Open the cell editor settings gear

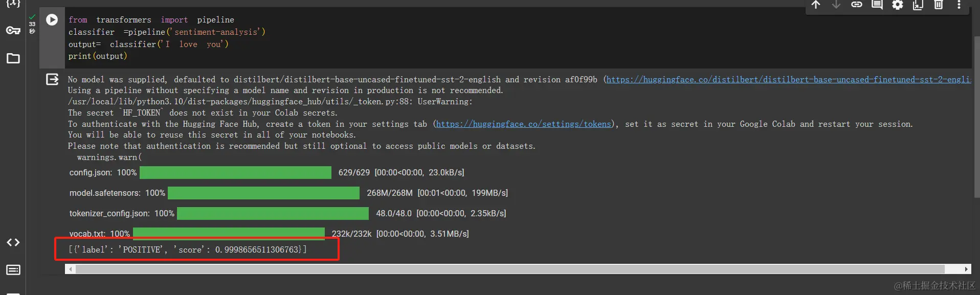coord(898,5)
